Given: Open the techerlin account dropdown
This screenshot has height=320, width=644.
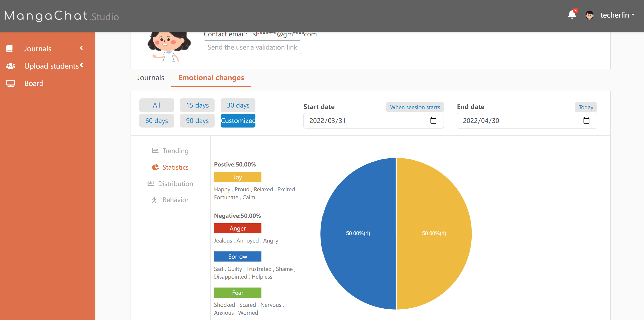Looking at the screenshot, I should pos(617,15).
